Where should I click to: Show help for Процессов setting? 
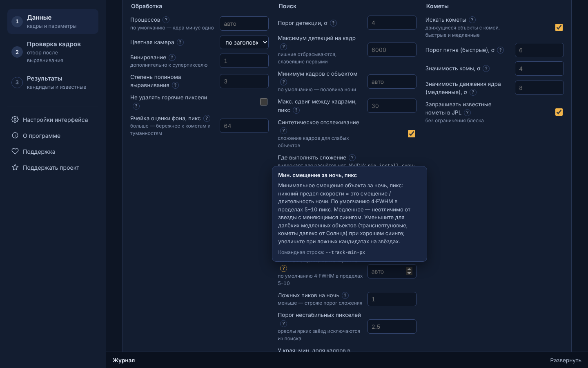tap(166, 20)
